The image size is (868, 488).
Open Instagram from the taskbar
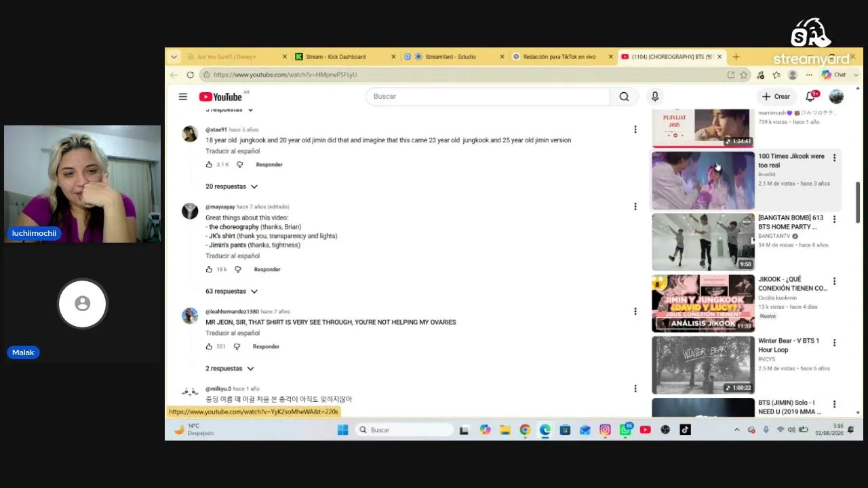pyautogui.click(x=605, y=430)
